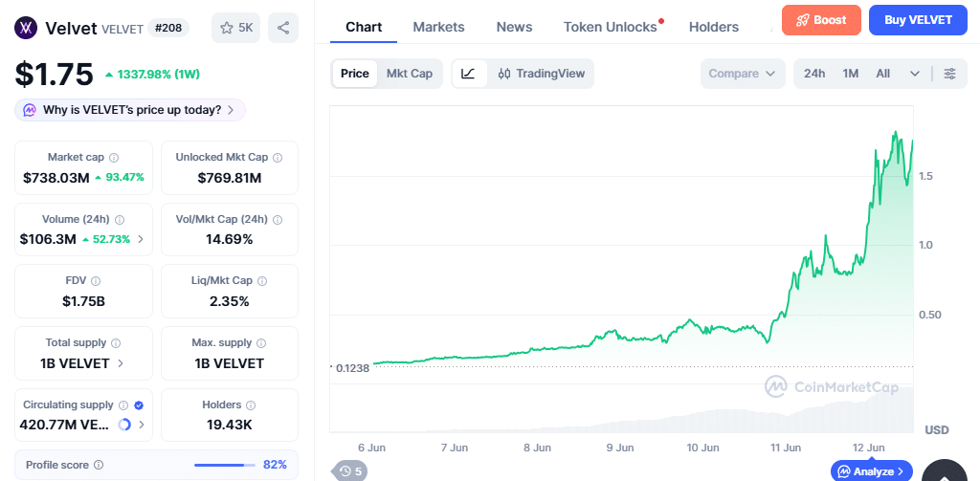Click the #208 rank badge
The width and height of the screenshot is (980, 481).
coord(168,28)
